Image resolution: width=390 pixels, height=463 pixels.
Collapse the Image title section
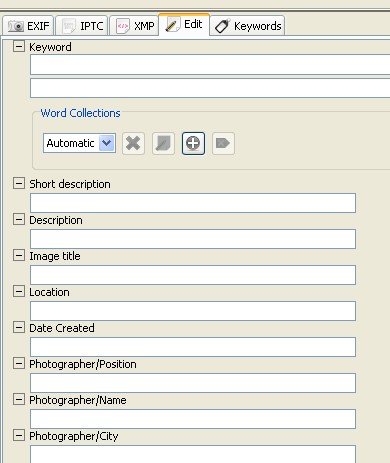pyautogui.click(x=19, y=255)
